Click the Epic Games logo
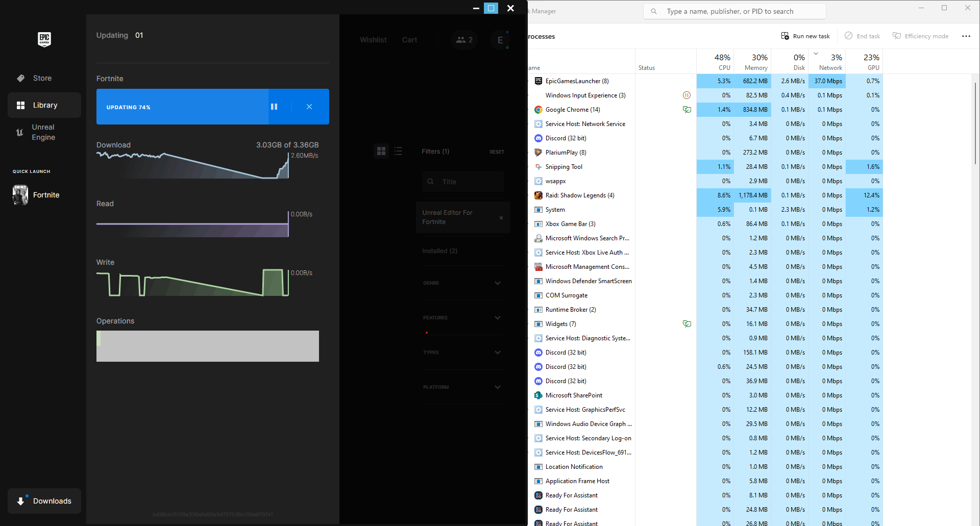 [x=44, y=39]
